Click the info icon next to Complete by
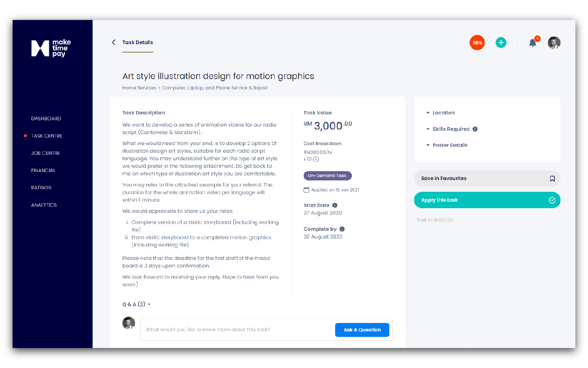 click(342, 229)
